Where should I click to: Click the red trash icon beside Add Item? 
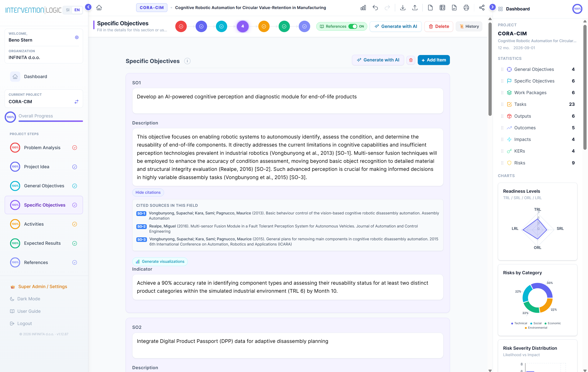click(x=411, y=60)
